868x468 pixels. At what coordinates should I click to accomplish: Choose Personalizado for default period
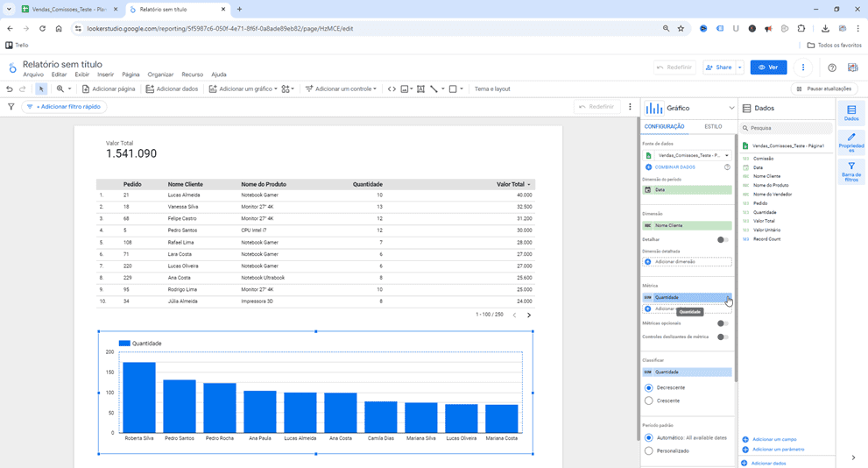649,450
